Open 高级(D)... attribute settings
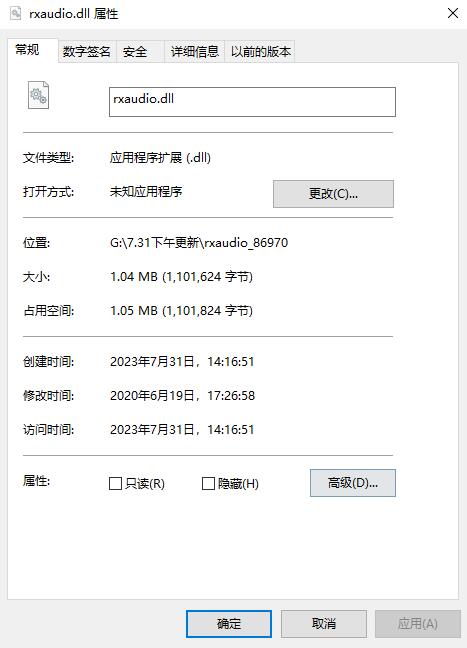 point(353,483)
